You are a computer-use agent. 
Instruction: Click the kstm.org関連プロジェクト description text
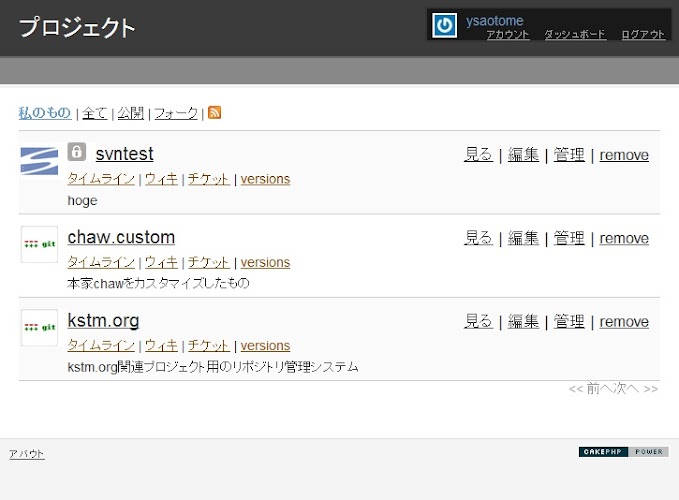(213, 367)
